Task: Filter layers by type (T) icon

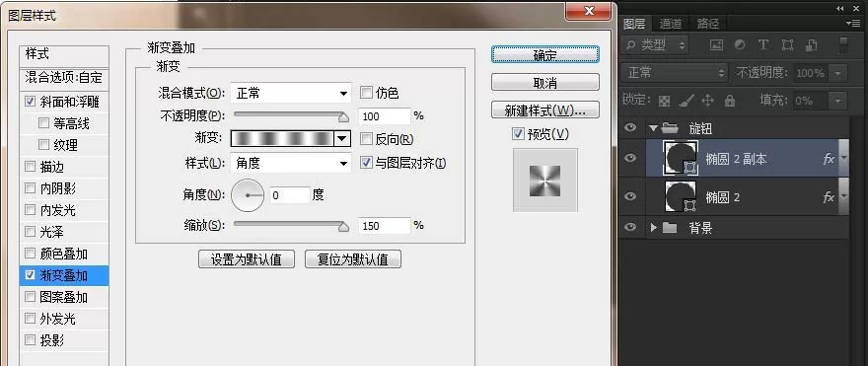Action: coord(763,45)
